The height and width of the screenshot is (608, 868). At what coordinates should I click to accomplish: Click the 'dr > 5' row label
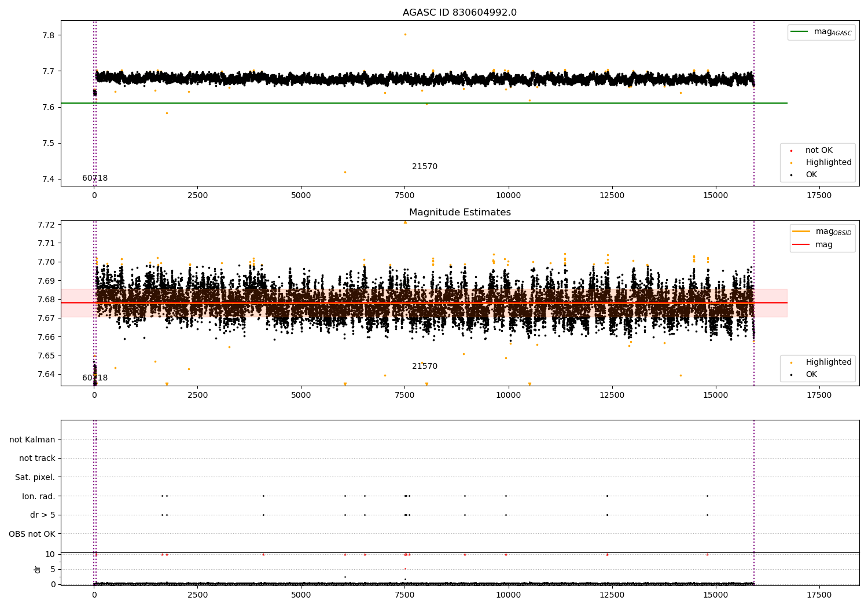(43, 515)
